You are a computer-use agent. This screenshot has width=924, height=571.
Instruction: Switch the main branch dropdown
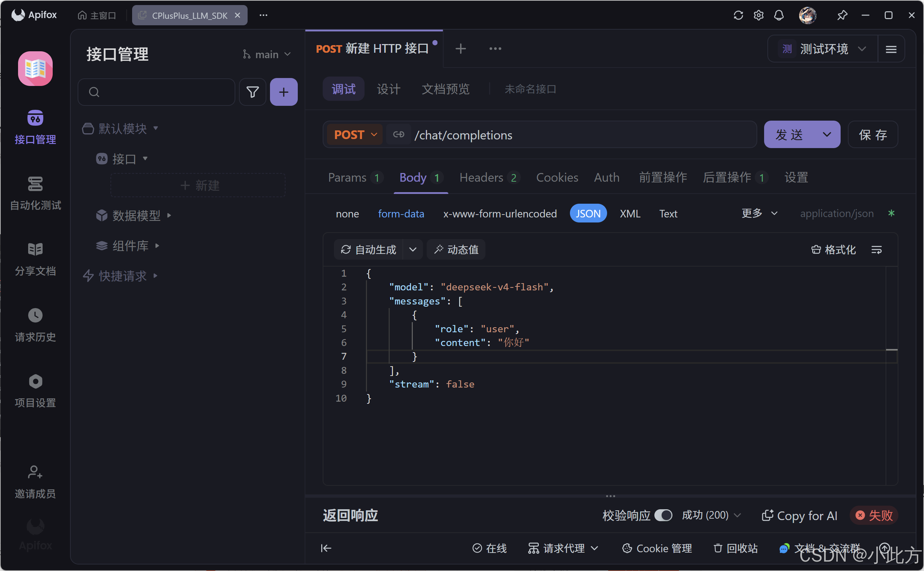tap(267, 55)
